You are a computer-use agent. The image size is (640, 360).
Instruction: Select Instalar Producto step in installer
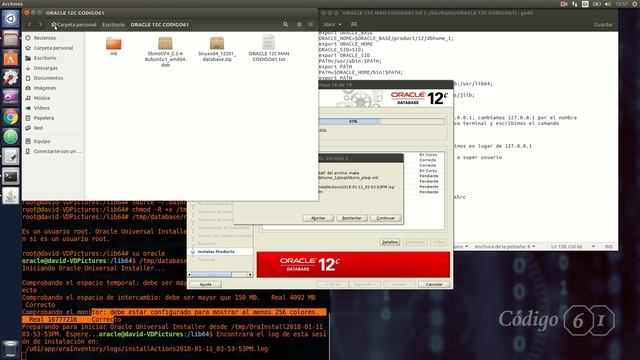216,251
